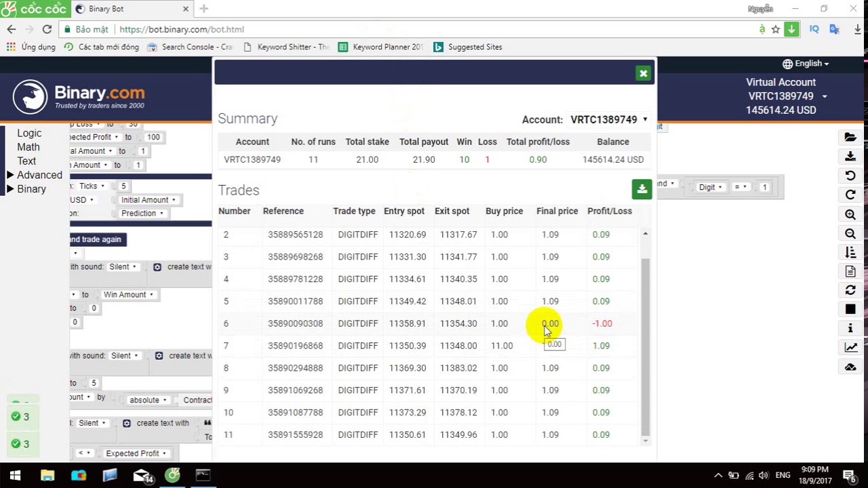Screen dimensions: 868x488
Task: Open the Prediction variable dropdown
Action: click(x=142, y=213)
